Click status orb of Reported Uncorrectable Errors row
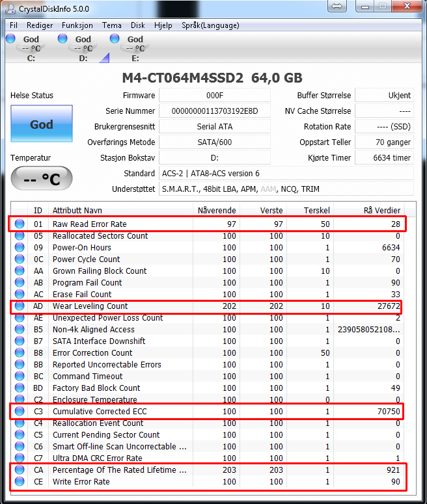This screenshot has height=504, width=427. 20,364
